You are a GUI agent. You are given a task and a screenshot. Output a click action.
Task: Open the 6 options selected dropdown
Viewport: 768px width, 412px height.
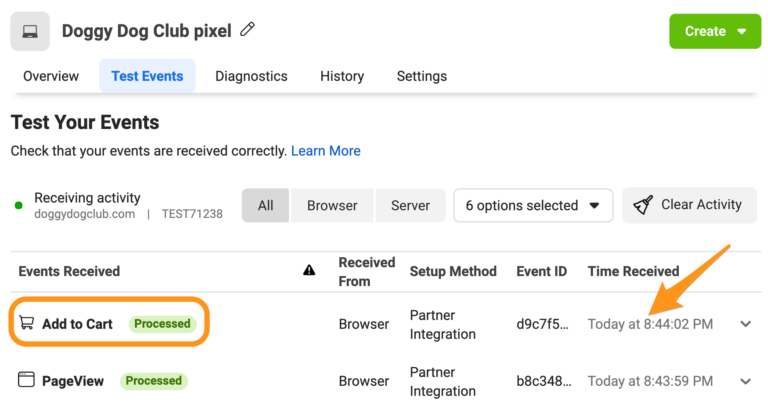(533, 205)
